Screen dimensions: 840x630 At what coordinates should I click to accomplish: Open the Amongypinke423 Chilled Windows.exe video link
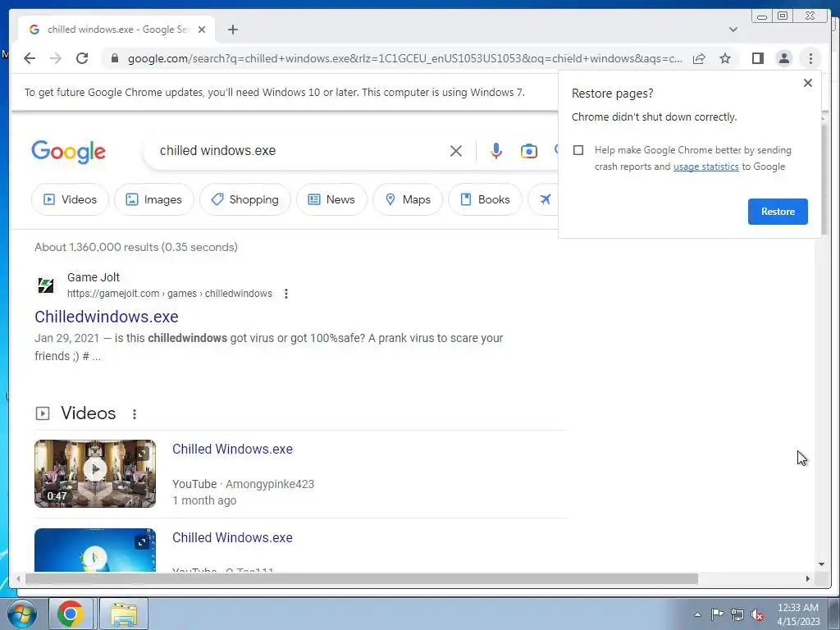coord(232,449)
